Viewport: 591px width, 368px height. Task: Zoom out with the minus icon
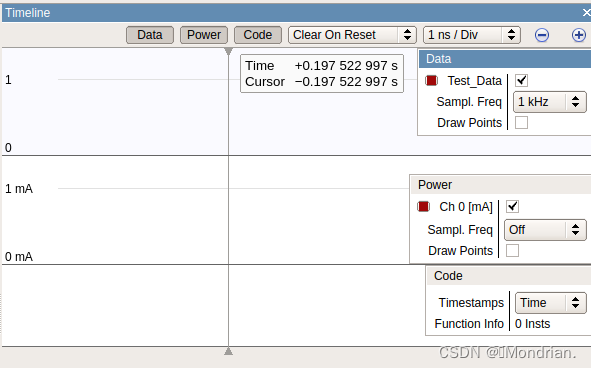pos(542,35)
